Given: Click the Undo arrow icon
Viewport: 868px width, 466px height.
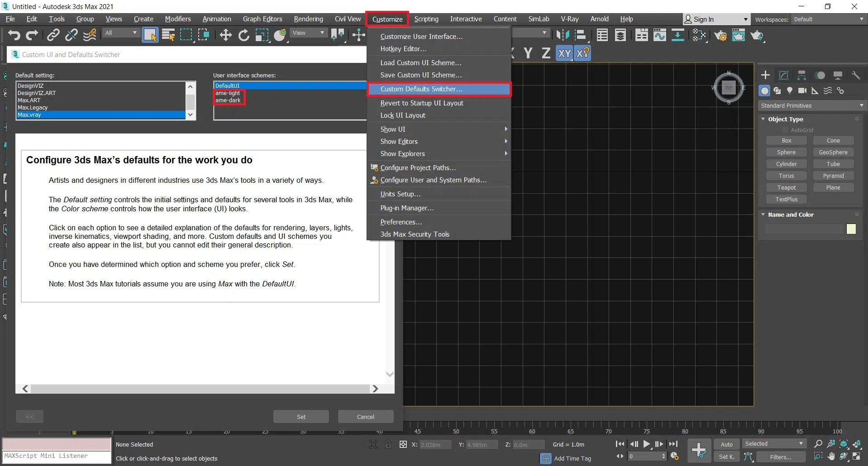Looking at the screenshot, I should (x=14, y=35).
